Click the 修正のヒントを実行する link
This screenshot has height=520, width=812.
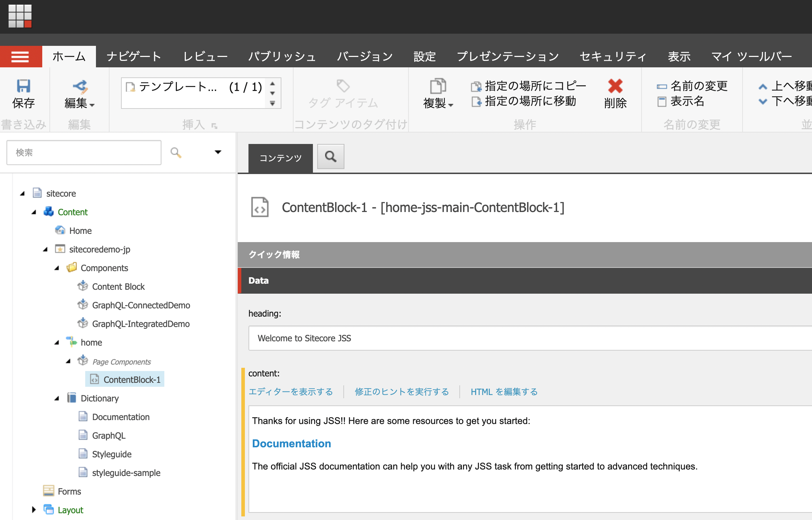402,392
